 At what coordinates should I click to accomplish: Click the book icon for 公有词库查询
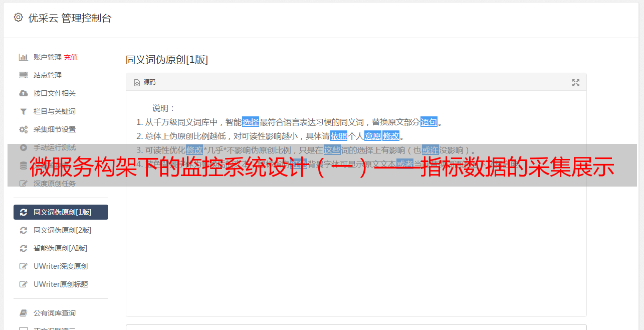[23, 313]
